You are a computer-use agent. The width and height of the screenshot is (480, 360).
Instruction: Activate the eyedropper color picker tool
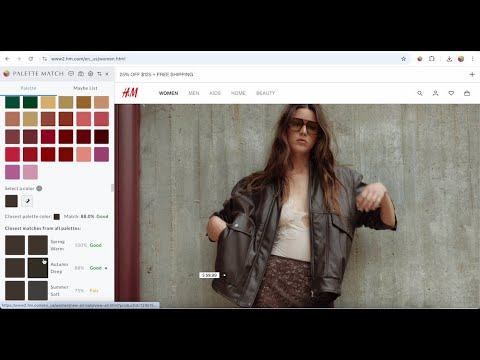click(27, 201)
